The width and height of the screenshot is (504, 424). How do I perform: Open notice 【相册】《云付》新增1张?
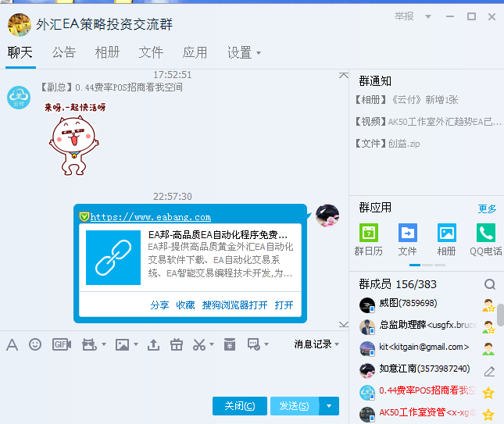406,100
